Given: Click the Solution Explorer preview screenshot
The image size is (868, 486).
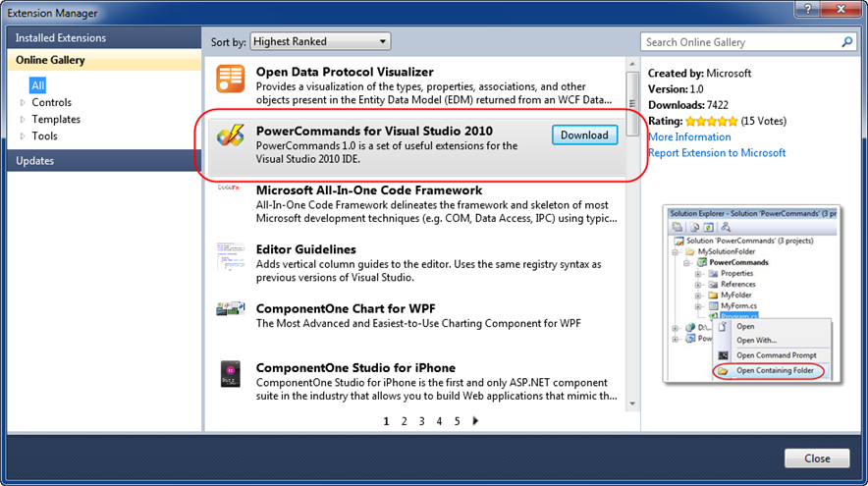Looking at the screenshot, I should pyautogui.click(x=752, y=294).
